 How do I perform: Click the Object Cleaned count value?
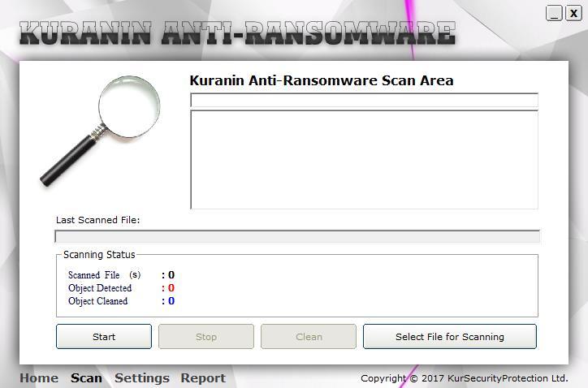click(x=171, y=301)
